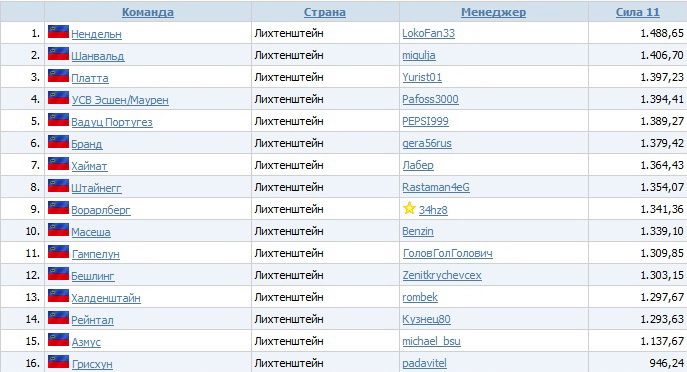Click the strength value 1.406,70
The height and width of the screenshot is (372, 687).
pyautogui.click(x=662, y=55)
